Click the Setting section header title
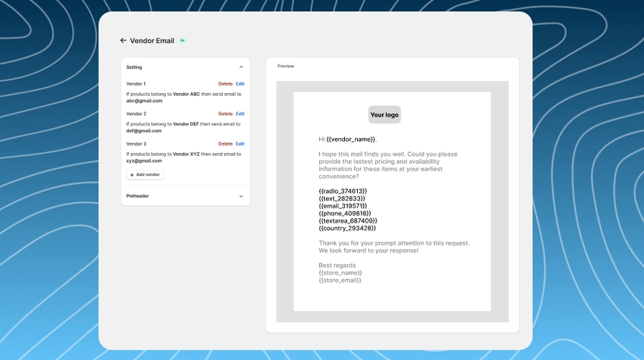 135,67
